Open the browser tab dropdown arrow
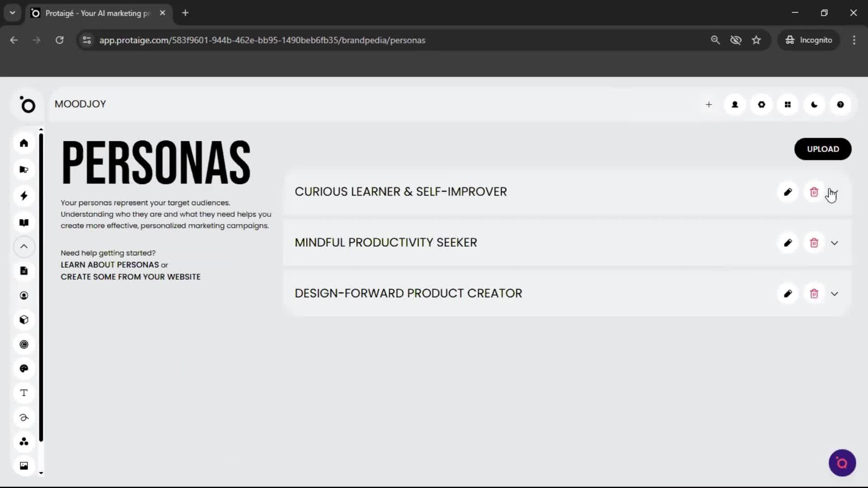868x488 pixels. click(x=12, y=13)
